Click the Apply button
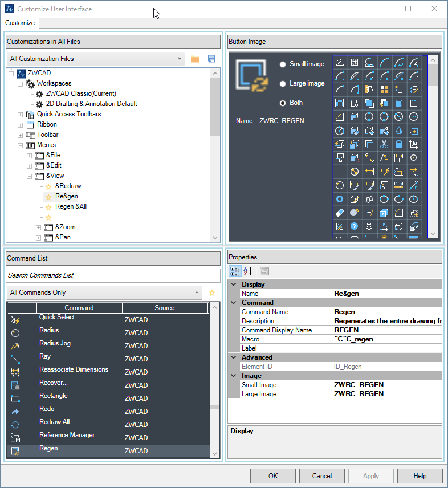 click(371, 476)
